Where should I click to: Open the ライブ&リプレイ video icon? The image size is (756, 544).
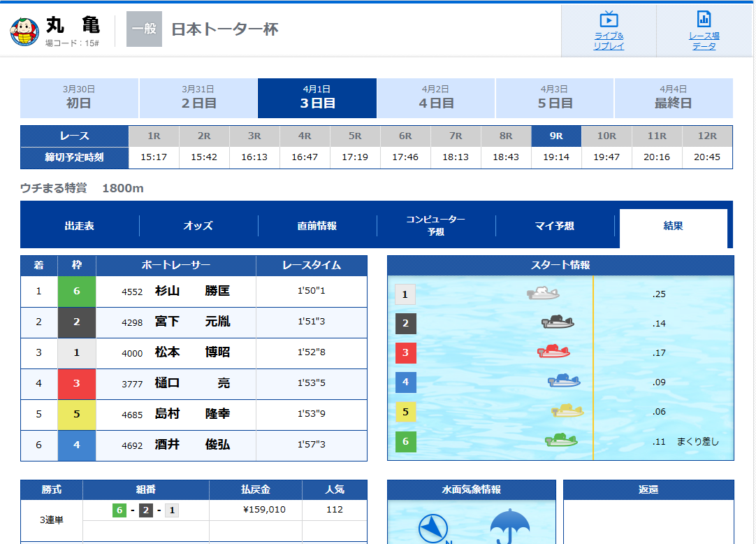(x=609, y=20)
